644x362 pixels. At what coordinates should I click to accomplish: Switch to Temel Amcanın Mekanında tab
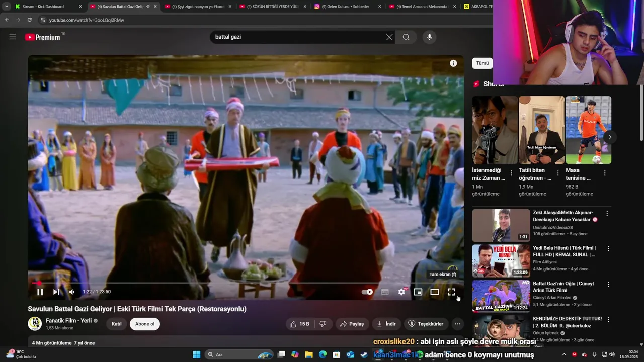(x=421, y=7)
